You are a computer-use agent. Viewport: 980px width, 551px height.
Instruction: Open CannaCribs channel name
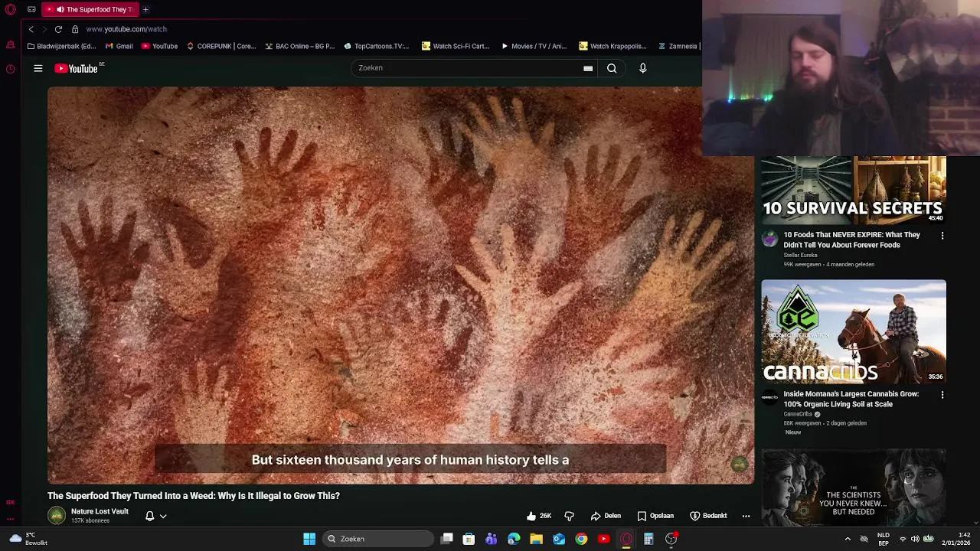(x=798, y=414)
